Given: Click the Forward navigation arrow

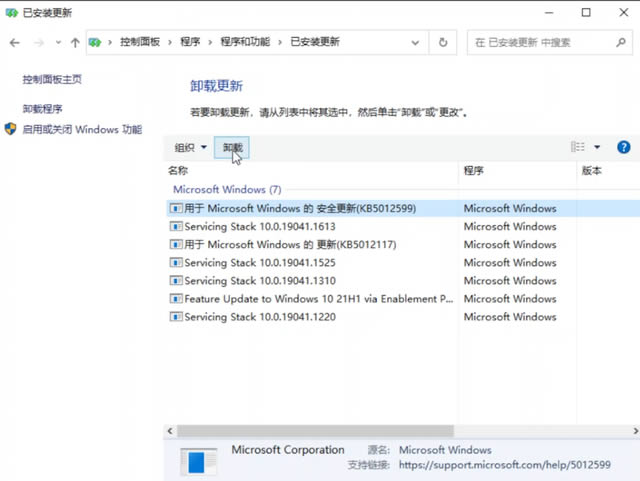Looking at the screenshot, I should 39,42.
